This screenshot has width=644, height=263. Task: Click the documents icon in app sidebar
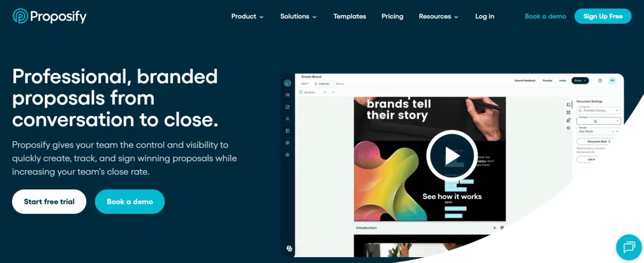click(288, 107)
